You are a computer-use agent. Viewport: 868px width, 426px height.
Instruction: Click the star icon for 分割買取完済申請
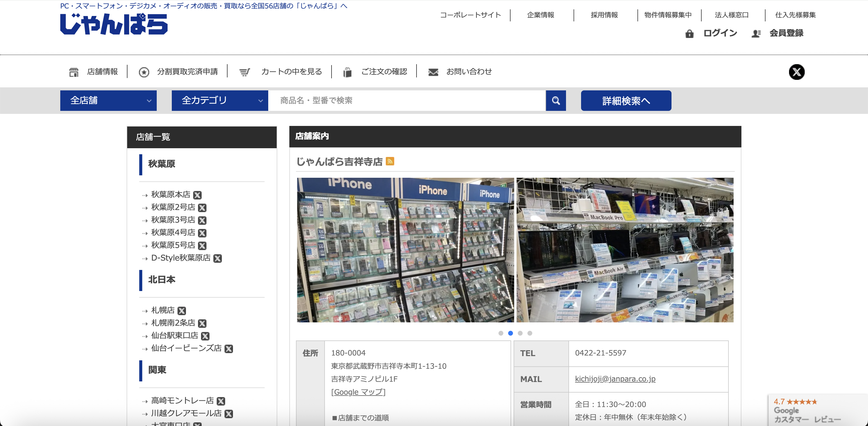point(144,72)
